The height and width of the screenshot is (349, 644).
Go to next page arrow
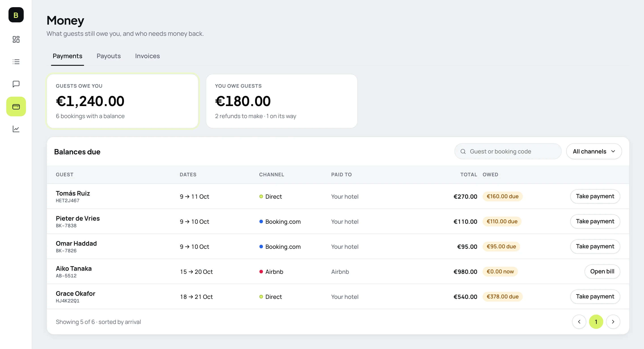click(613, 322)
